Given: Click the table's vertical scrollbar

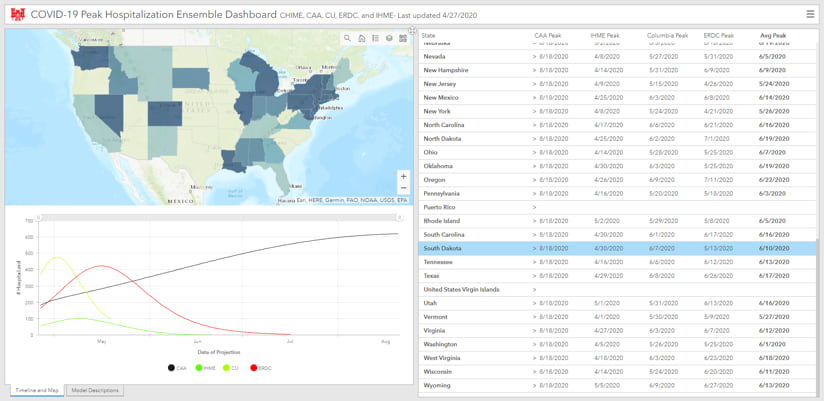Looking at the screenshot, I should click(x=819, y=317).
